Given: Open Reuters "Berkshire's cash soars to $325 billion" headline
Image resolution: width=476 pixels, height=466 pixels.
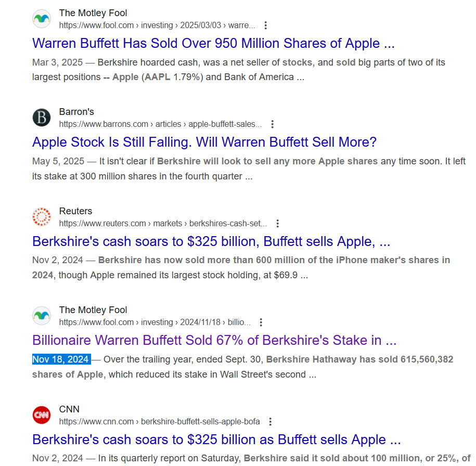Looking at the screenshot, I should coord(211,242).
